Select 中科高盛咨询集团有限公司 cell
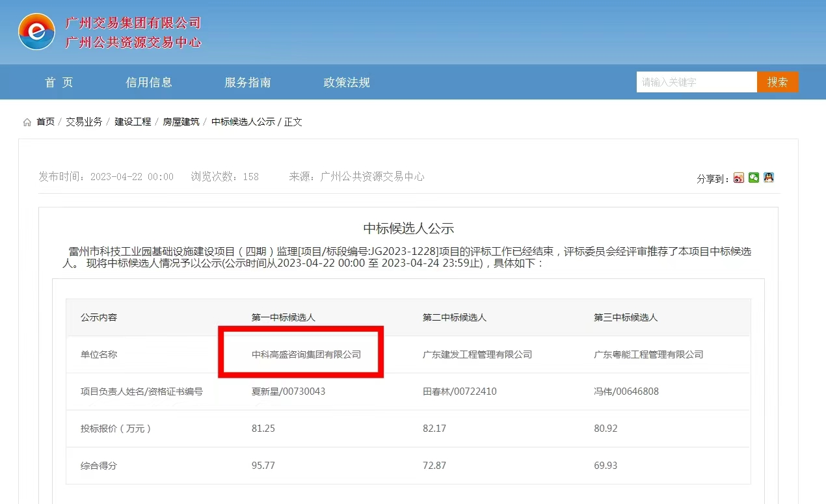Screen dimensions: 826x504 click(x=306, y=354)
